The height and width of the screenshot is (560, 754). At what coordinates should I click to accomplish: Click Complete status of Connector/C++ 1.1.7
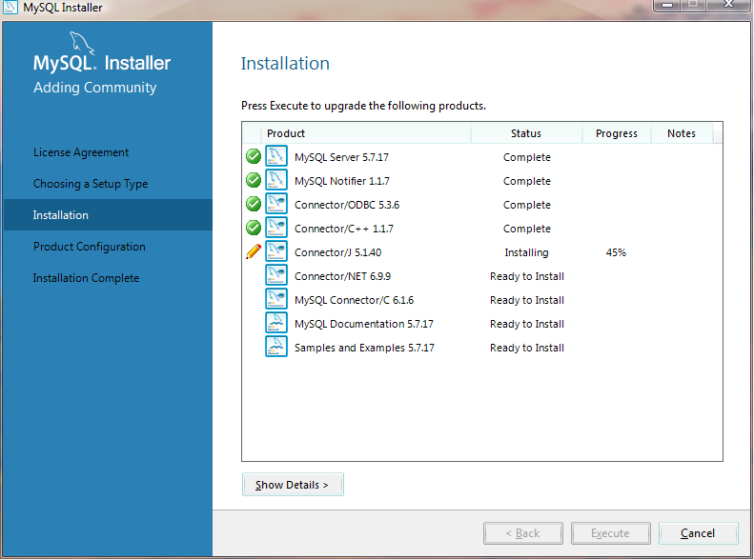pos(527,229)
